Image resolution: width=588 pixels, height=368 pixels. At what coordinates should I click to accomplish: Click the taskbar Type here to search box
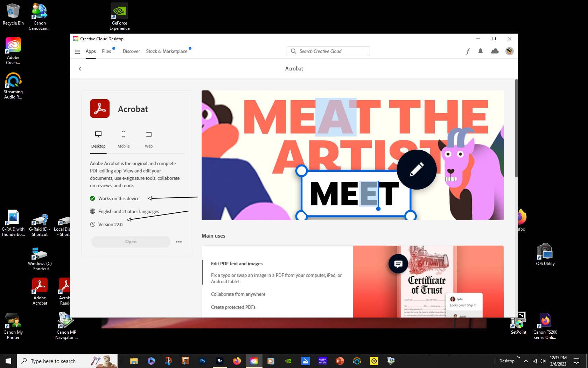[68, 361]
